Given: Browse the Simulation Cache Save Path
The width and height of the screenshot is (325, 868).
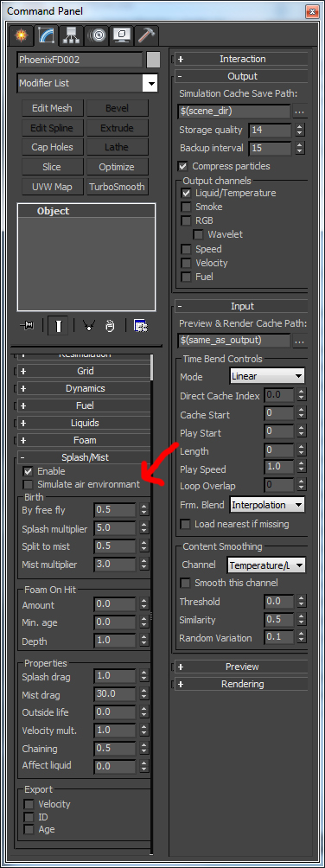Looking at the screenshot, I should click(300, 112).
